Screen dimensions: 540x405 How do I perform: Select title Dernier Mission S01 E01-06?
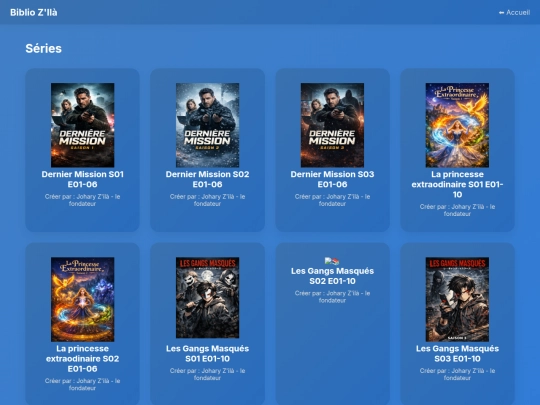point(83,179)
